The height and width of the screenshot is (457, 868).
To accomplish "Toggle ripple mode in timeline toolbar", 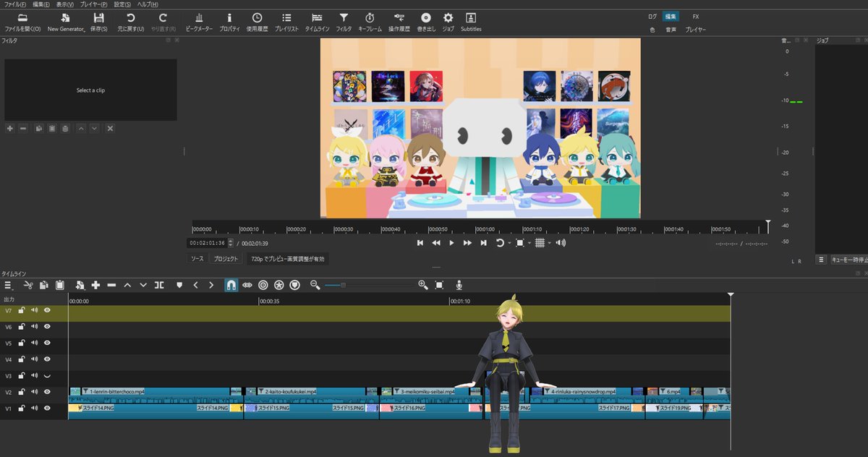I will coord(263,286).
